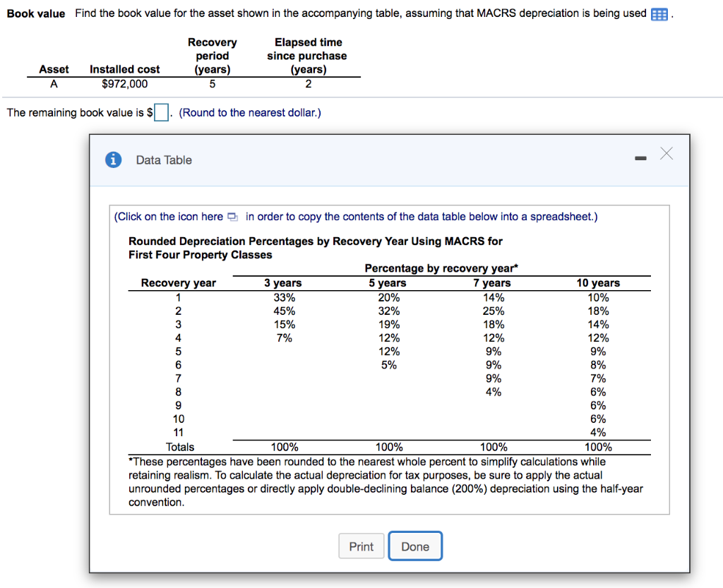Click the 3 years column header
The image size is (723, 588).
282,283
